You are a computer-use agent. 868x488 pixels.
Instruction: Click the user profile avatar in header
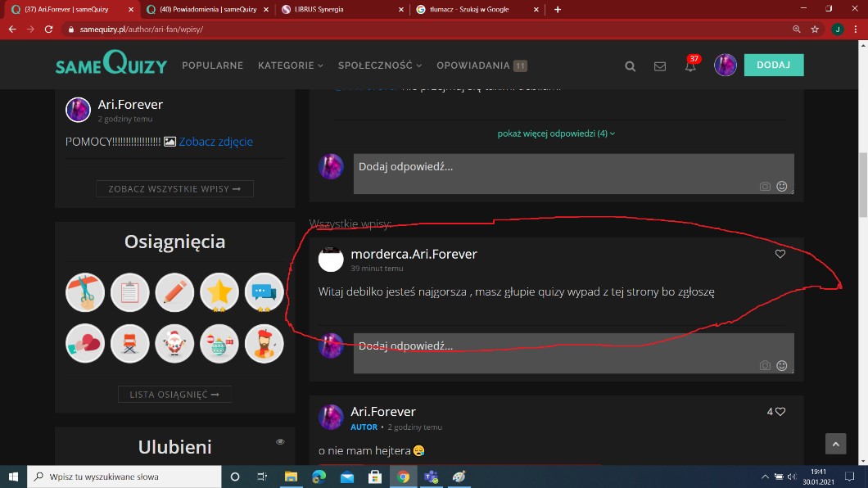click(x=725, y=66)
